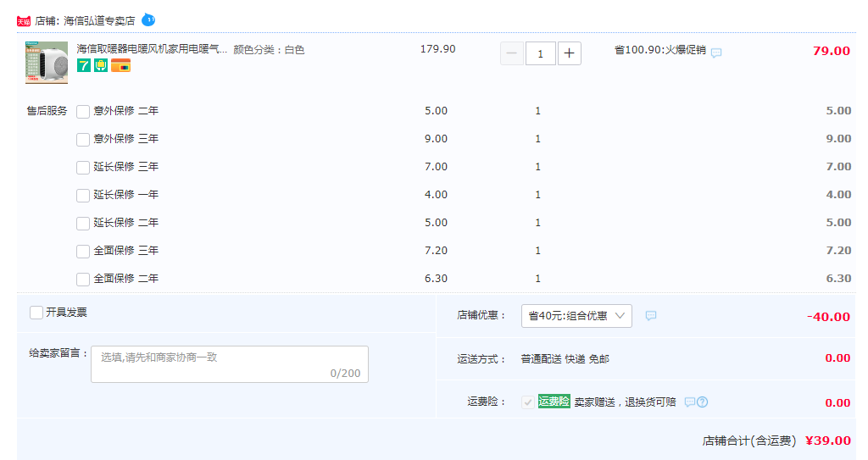Image resolution: width=868 pixels, height=460 pixels.
Task: Check 延长保修 一年 service option
Action: click(x=83, y=196)
